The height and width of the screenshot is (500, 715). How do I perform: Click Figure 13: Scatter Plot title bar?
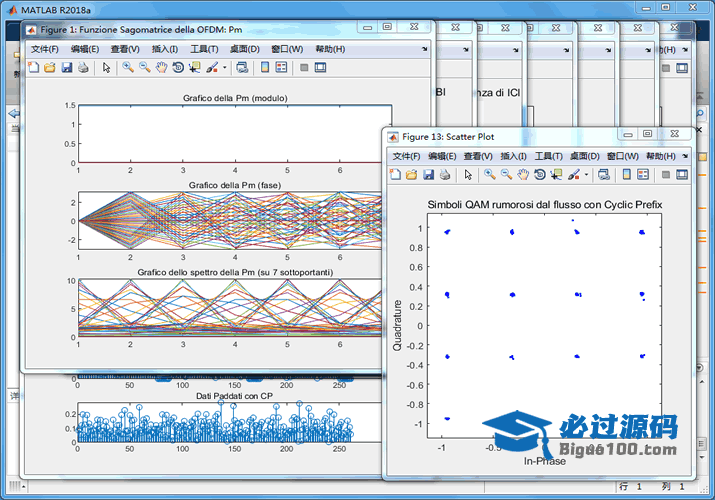coord(500,136)
